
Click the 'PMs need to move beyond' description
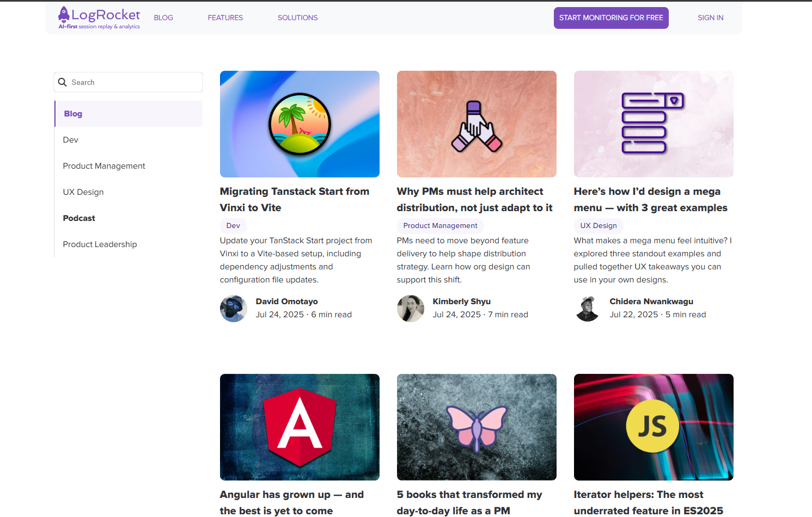pos(463,260)
